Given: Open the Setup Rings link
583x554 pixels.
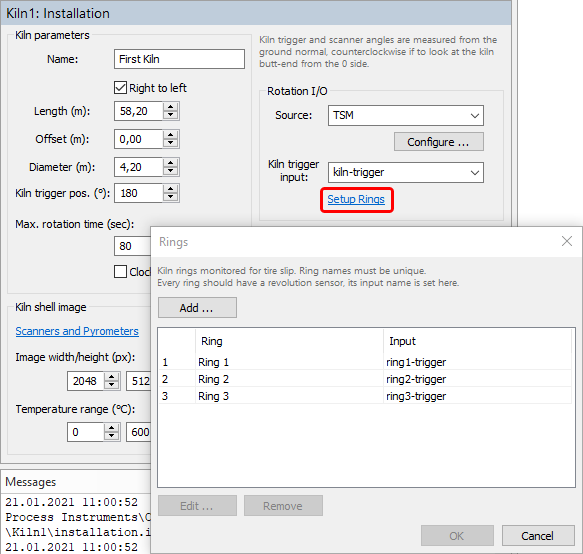Looking at the screenshot, I should (356, 199).
